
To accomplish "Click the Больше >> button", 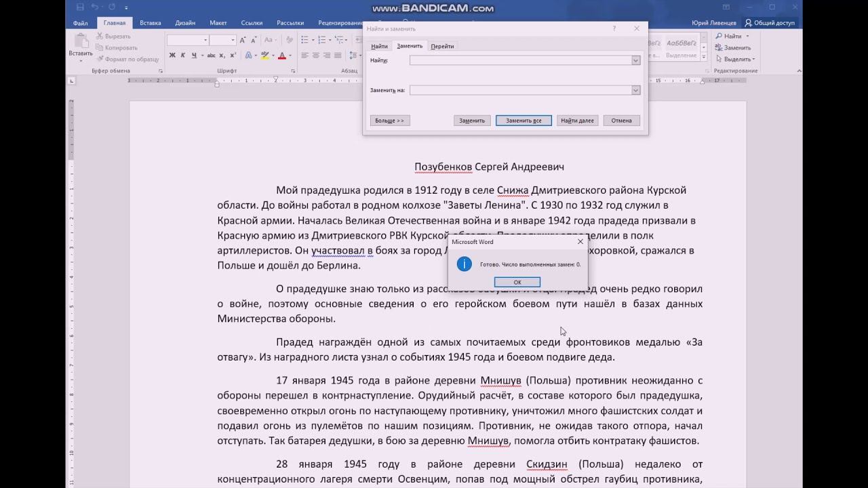I will [389, 121].
